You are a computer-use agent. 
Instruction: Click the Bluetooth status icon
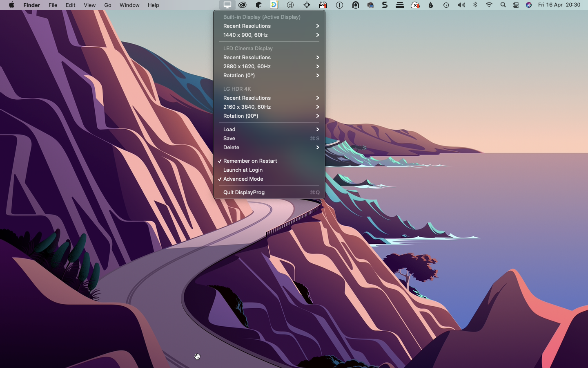click(x=475, y=5)
